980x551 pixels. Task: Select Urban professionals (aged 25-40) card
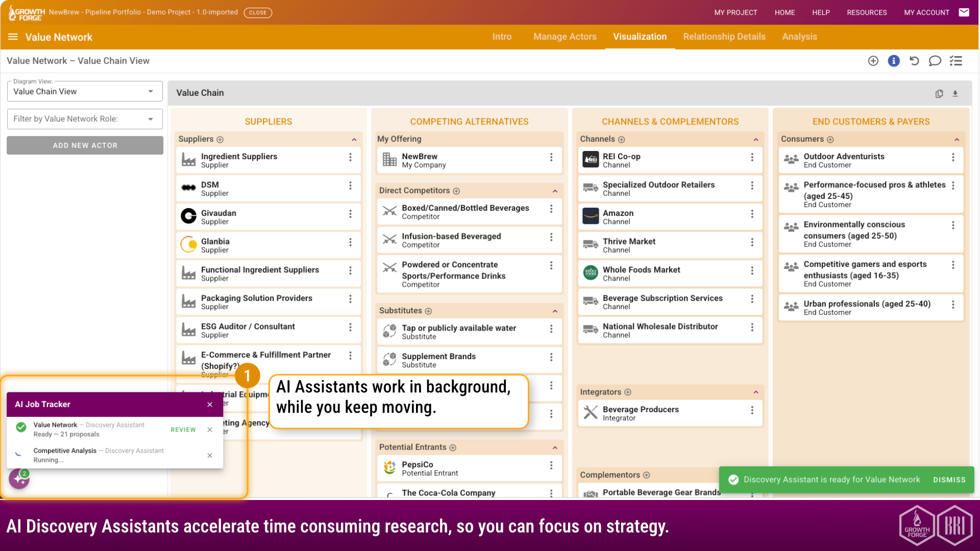coord(871,308)
